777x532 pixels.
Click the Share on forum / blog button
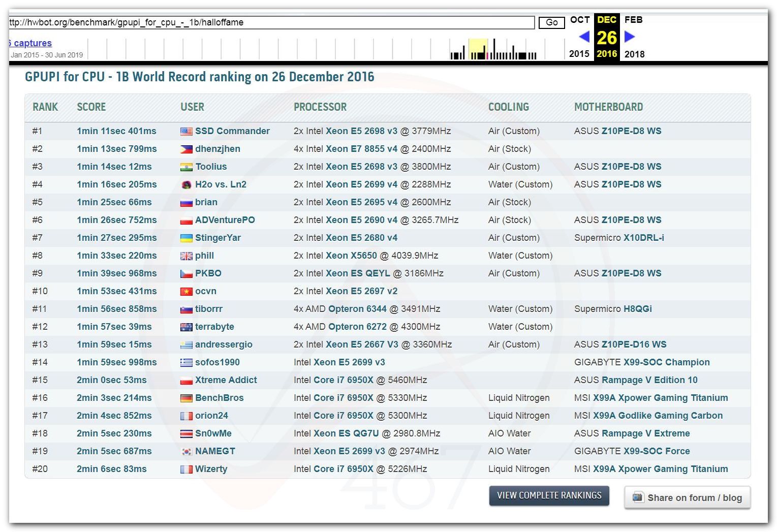pyautogui.click(x=687, y=497)
